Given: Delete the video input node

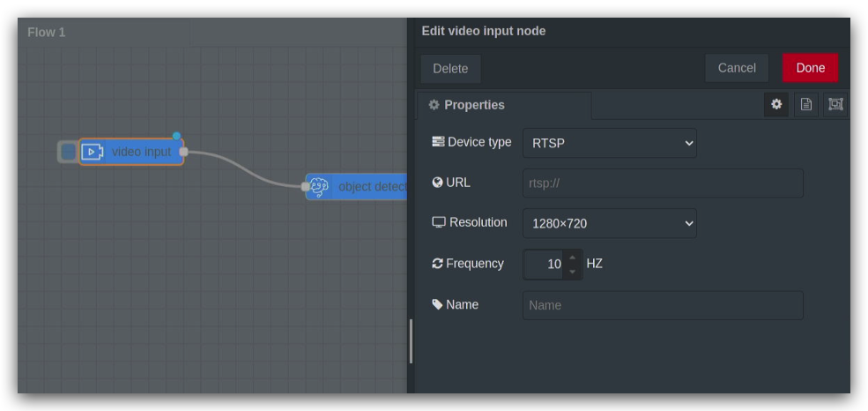Looking at the screenshot, I should click(x=450, y=69).
